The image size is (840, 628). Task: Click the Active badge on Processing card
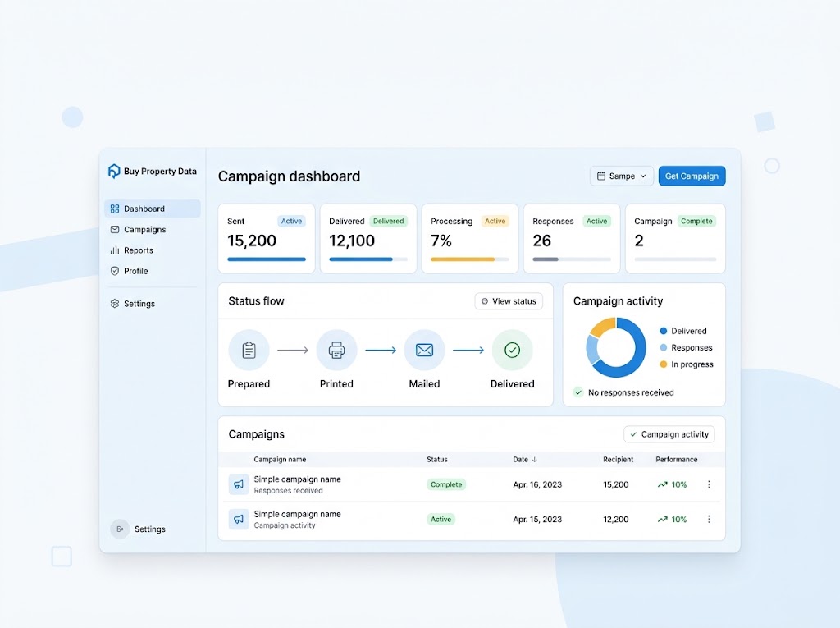(495, 221)
